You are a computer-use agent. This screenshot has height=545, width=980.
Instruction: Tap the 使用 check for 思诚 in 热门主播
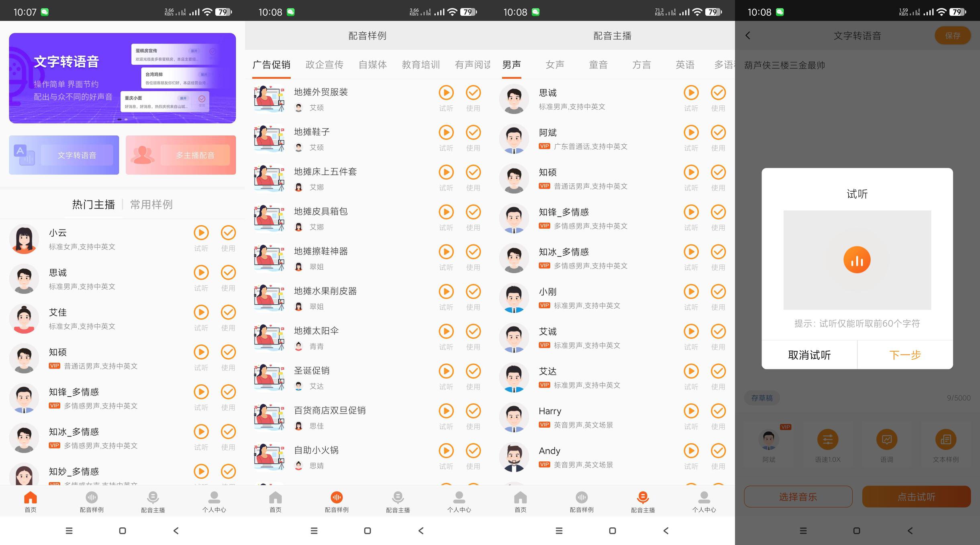[x=228, y=272]
